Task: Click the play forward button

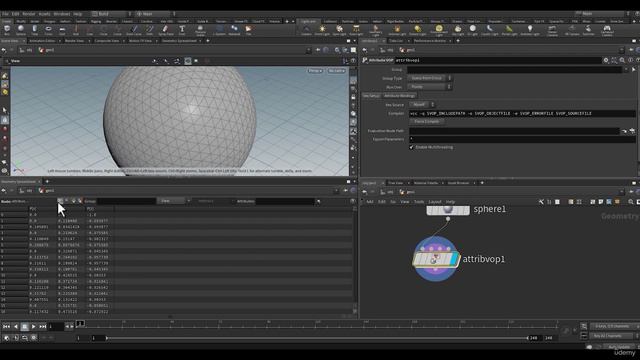Action: pos(33,327)
